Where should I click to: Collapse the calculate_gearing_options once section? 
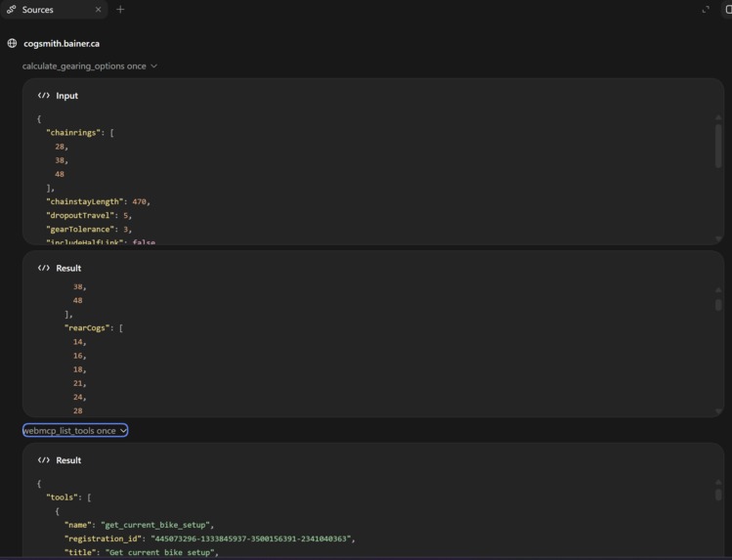coord(90,66)
